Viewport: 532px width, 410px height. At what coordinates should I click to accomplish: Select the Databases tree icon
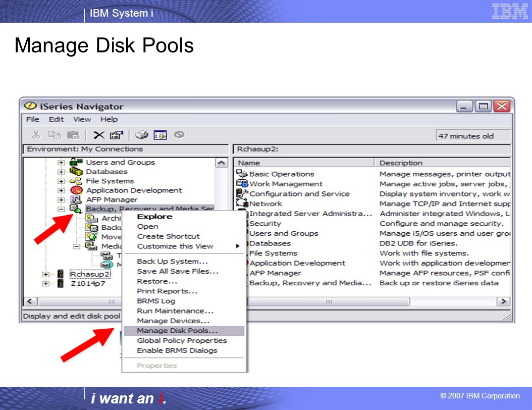76,171
